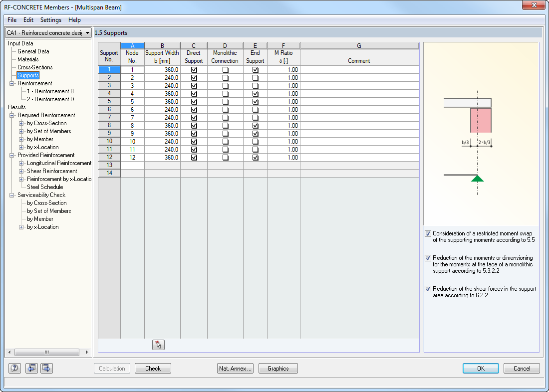
Task: Open the CA1 design case dropdown
Action: [87, 33]
